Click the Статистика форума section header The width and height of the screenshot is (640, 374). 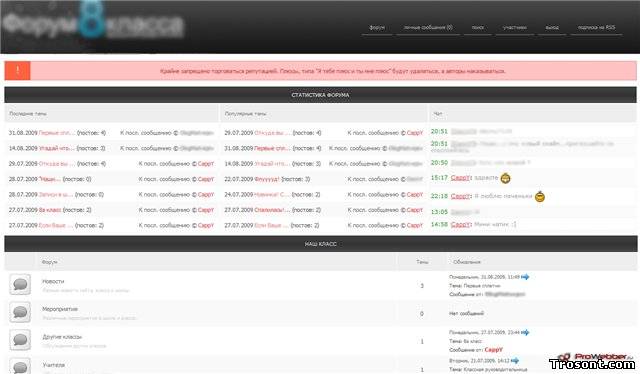point(320,95)
